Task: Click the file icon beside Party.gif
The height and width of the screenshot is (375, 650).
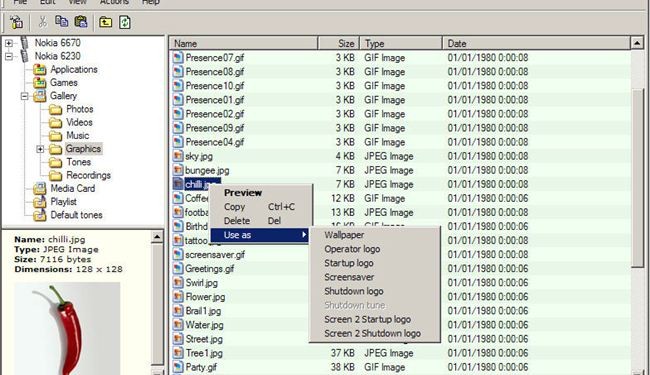Action: pyautogui.click(x=178, y=367)
